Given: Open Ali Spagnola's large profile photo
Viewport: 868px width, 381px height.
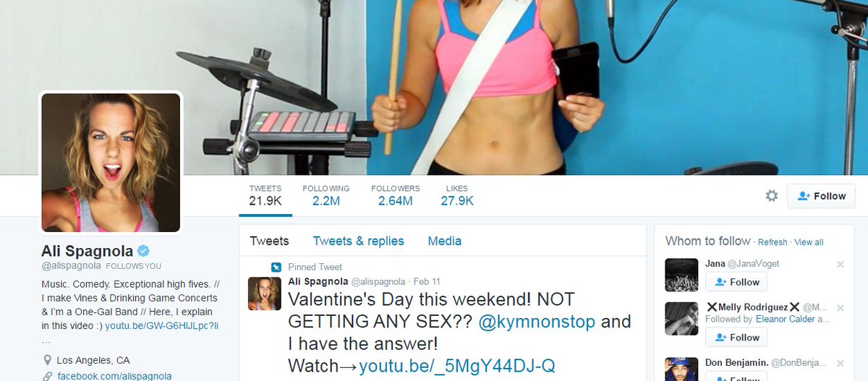Looking at the screenshot, I should (111, 163).
